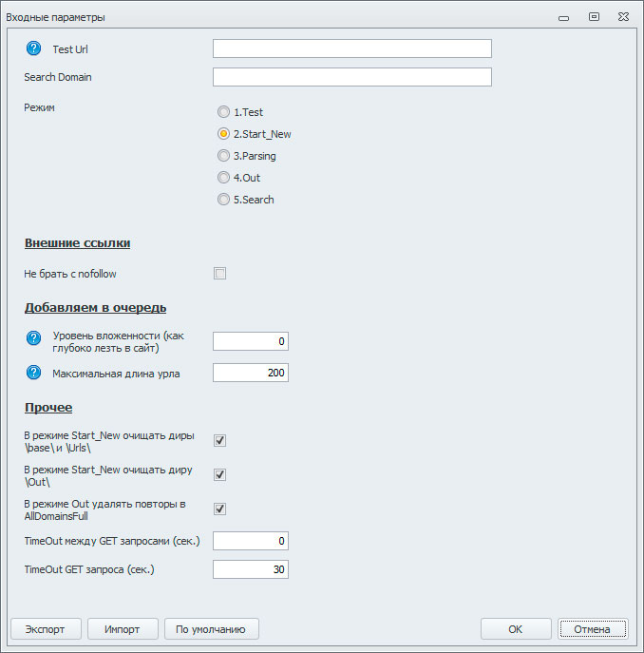Image resolution: width=644 pixels, height=653 pixels.
Task: Click the help icon beside Test Url
Action: [33, 48]
